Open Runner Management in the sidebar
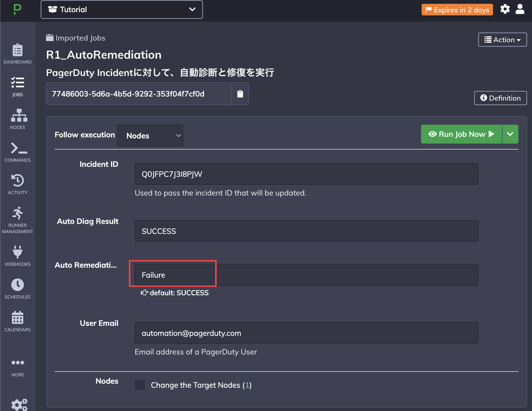This screenshot has width=532, height=411. pos(18,220)
